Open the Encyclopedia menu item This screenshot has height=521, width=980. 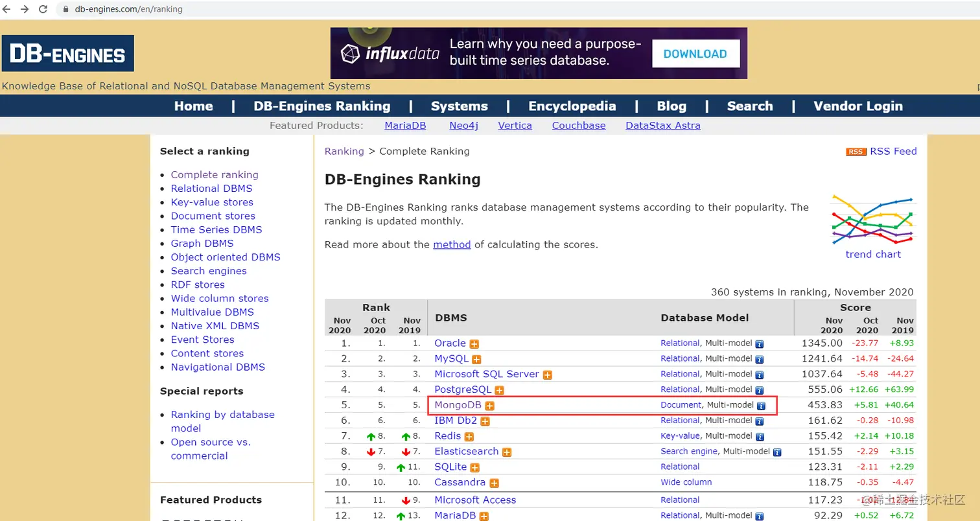click(x=572, y=106)
